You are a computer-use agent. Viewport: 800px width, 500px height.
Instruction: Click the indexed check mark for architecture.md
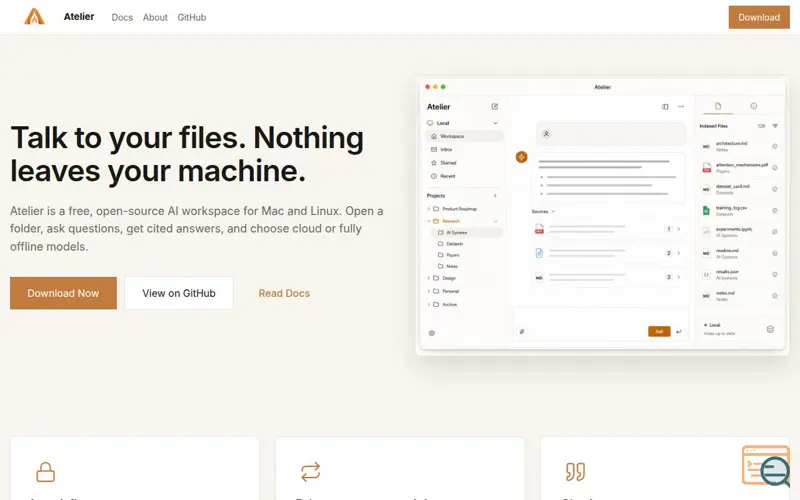tap(774, 146)
